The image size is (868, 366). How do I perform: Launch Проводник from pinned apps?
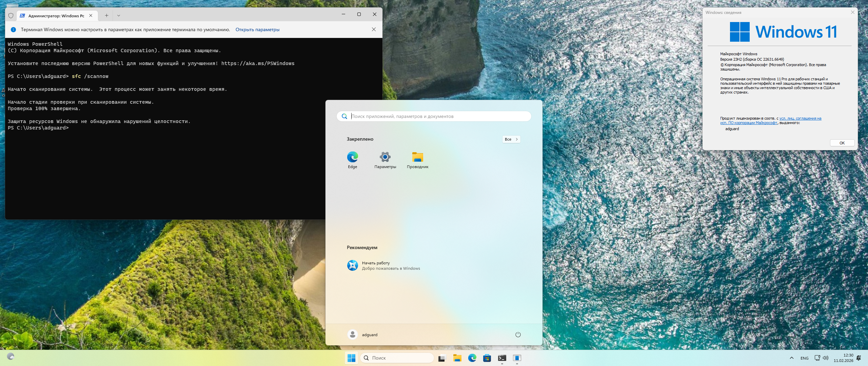coord(417,157)
